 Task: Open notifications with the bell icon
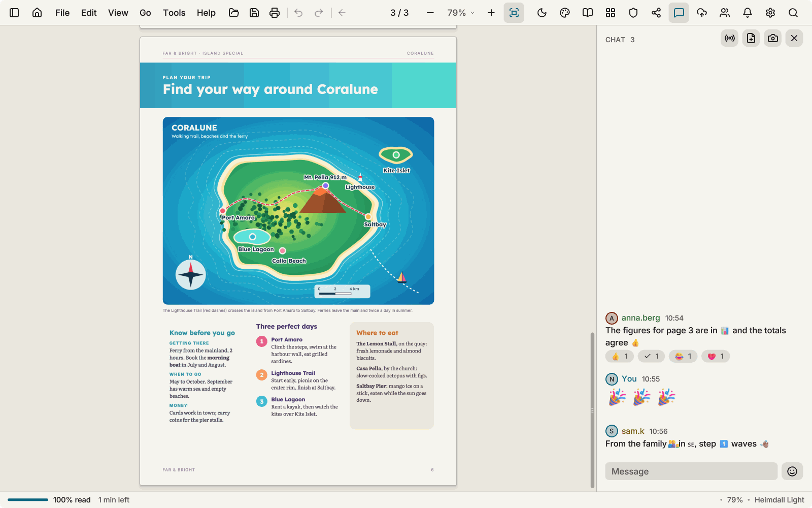[748, 13]
